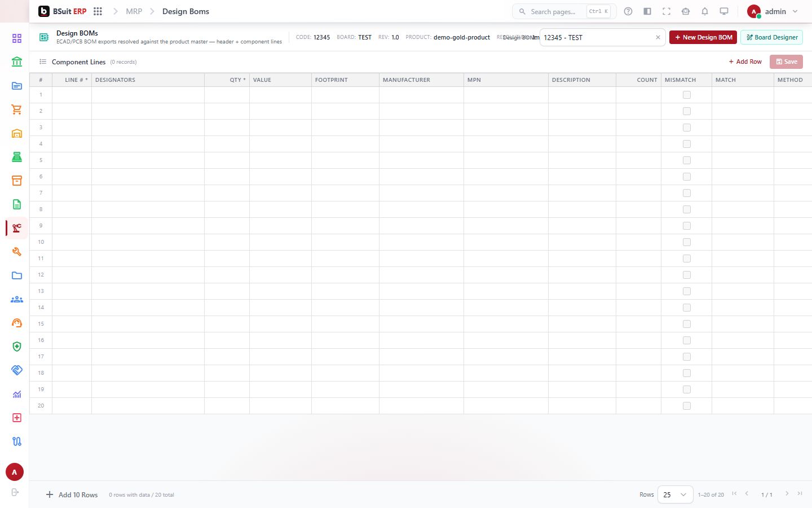Sort by LINE # column header
Image resolution: width=812 pixels, height=508 pixels.
(72, 80)
